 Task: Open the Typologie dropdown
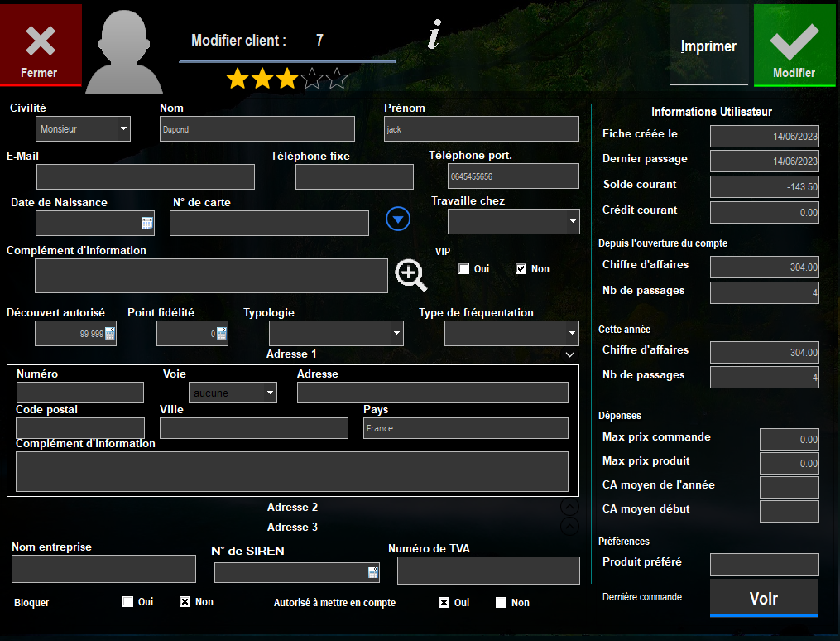336,333
